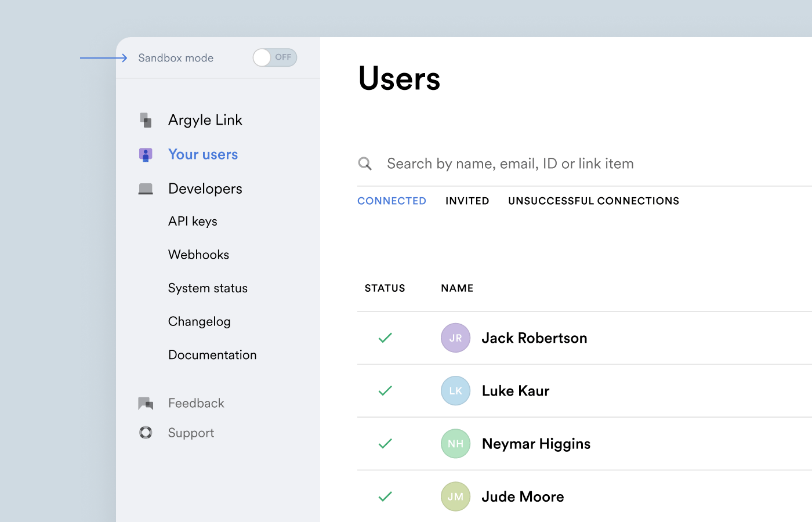
Task: Open the System status link
Action: point(208,288)
